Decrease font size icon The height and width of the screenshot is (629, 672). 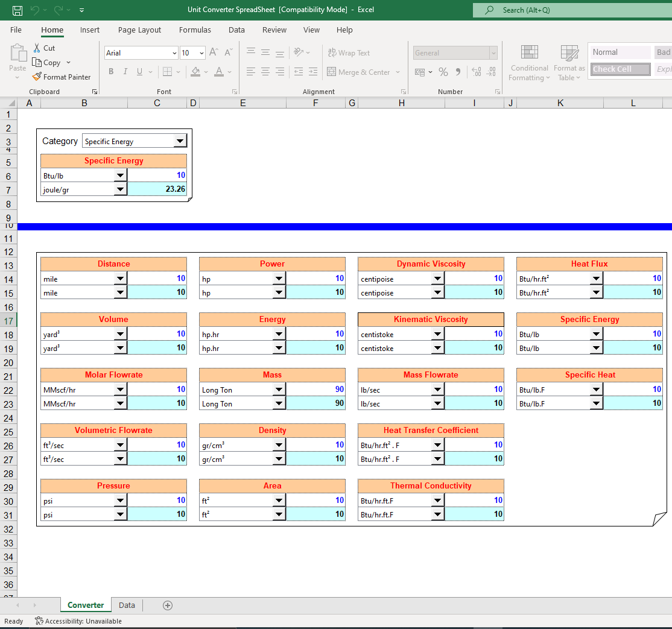coord(229,52)
